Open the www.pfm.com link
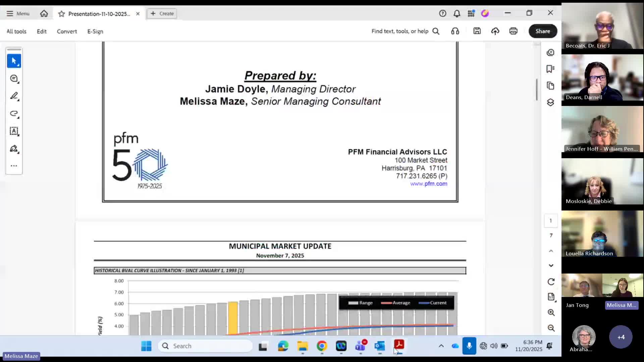Image resolution: width=644 pixels, height=362 pixels. pos(428,184)
